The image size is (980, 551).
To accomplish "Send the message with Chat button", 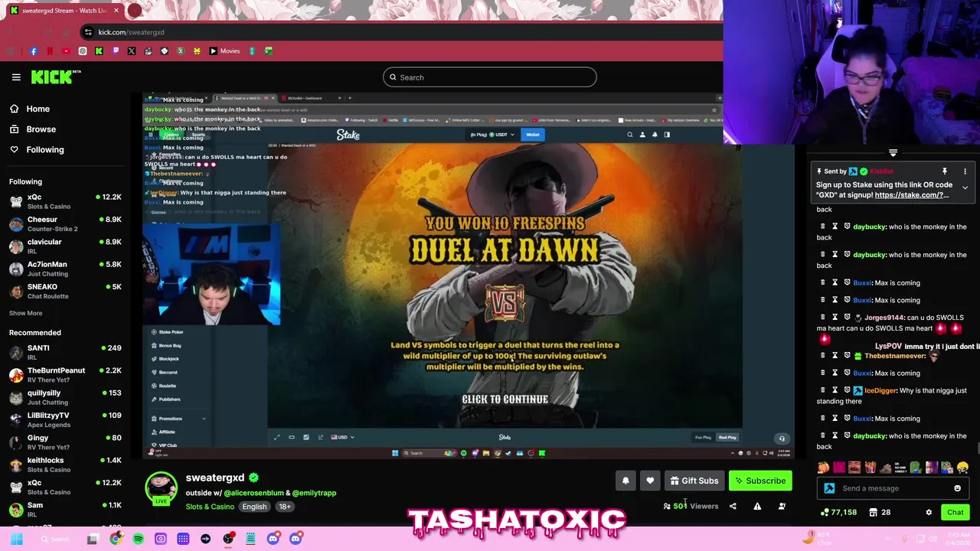I will (x=955, y=512).
